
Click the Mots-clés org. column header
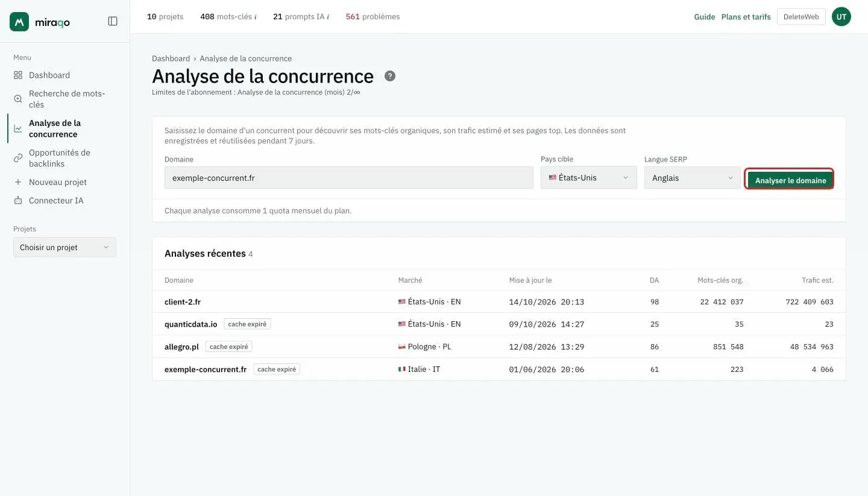(720, 280)
